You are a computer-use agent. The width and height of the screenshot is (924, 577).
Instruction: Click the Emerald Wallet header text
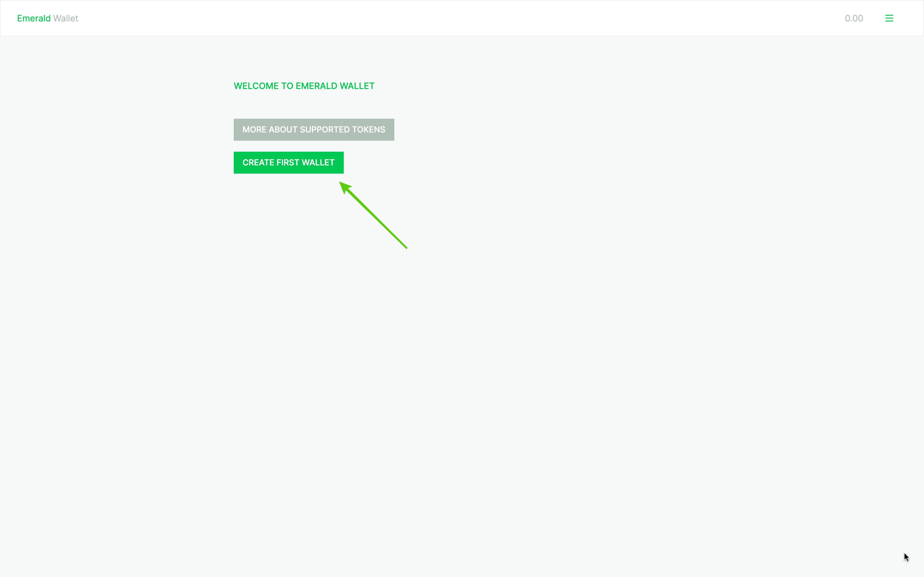tap(47, 18)
